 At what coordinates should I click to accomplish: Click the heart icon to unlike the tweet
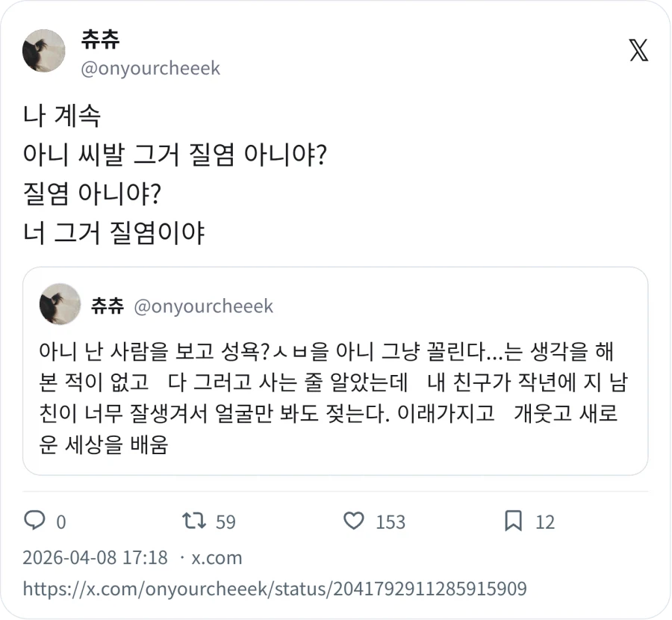[x=354, y=521]
